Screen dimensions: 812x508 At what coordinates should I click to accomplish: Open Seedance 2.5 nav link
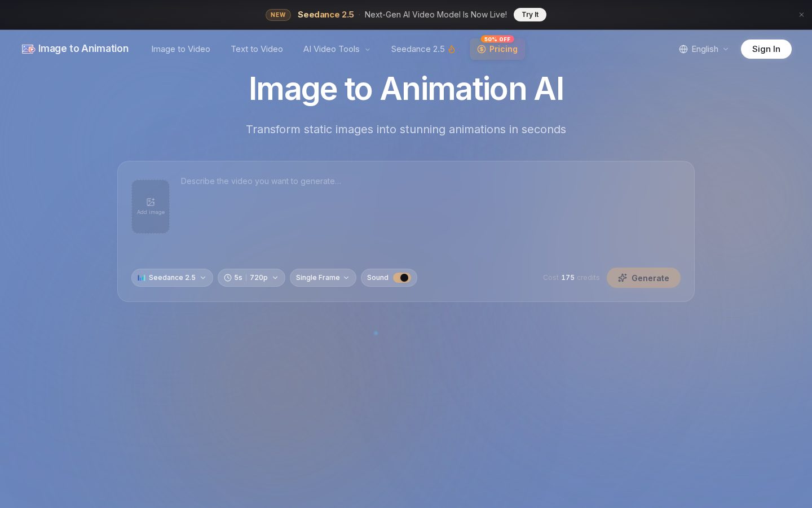point(423,49)
